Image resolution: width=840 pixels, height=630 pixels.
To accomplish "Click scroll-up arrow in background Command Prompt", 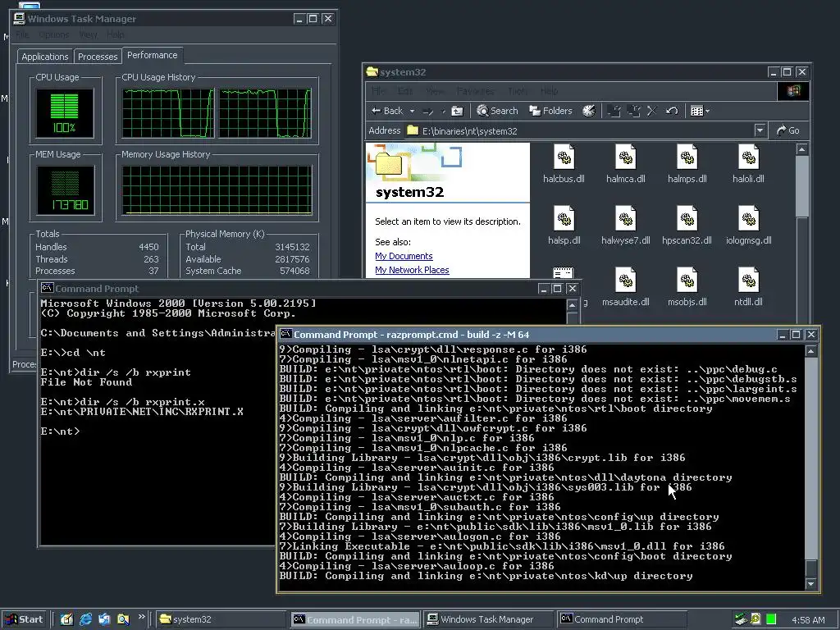I will point(572,305).
